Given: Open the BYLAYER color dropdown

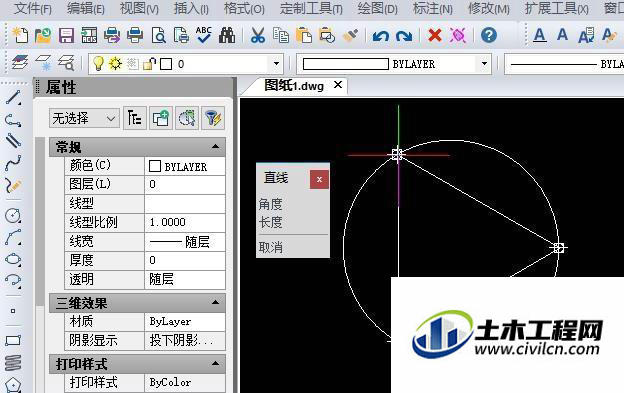Looking at the screenshot, I should [484, 64].
